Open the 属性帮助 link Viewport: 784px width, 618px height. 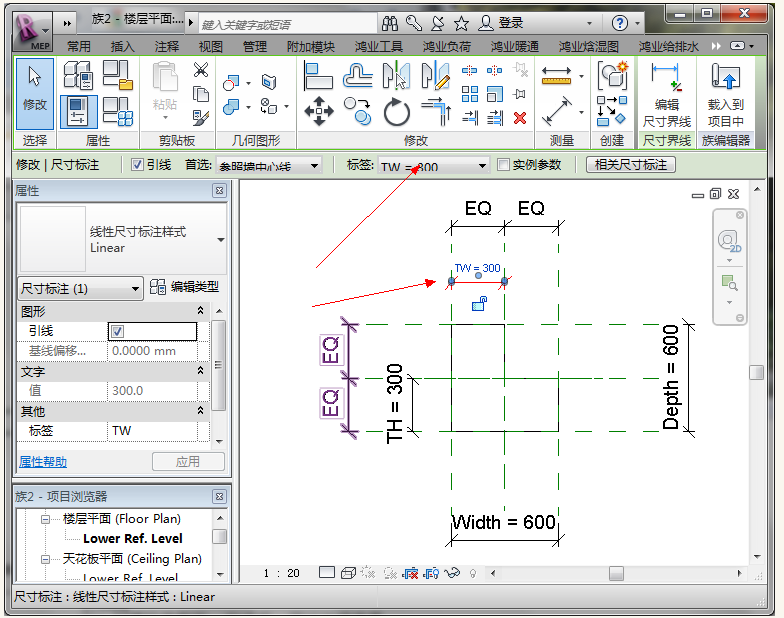tap(43, 462)
